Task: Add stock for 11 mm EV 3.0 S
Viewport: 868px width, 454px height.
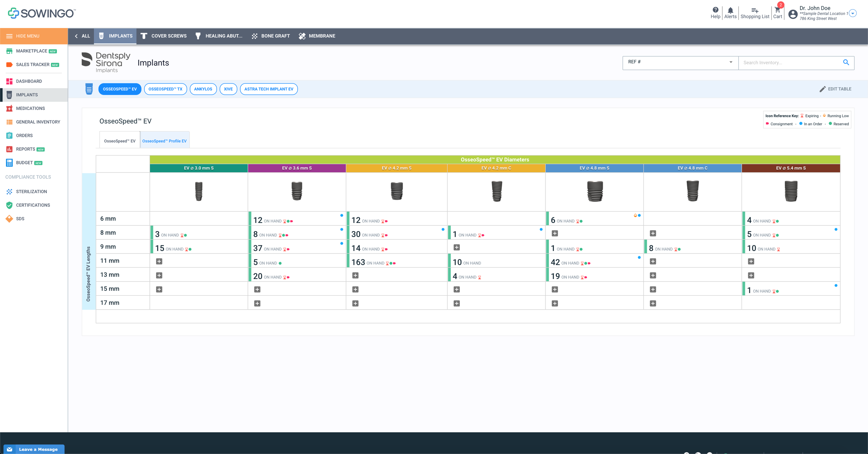Action: click(x=159, y=261)
